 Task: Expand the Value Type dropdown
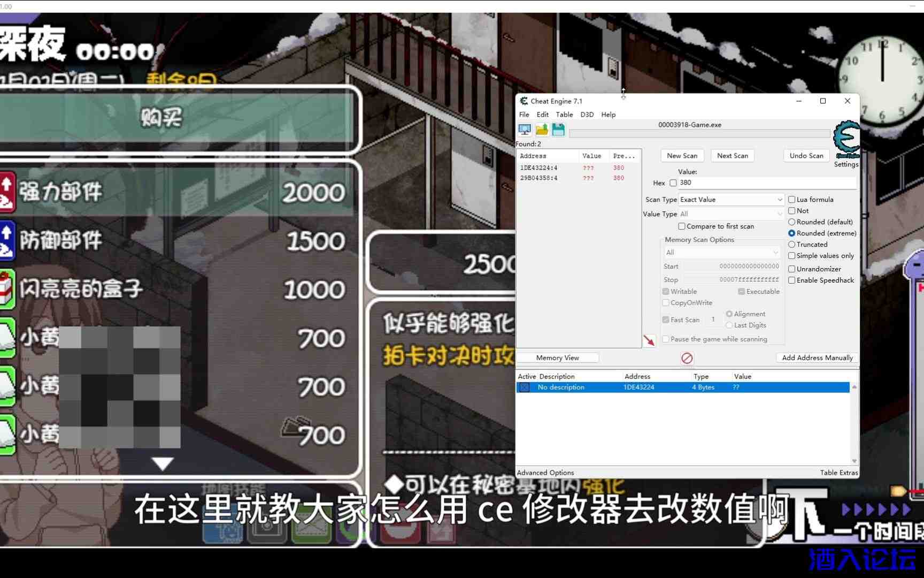(731, 214)
